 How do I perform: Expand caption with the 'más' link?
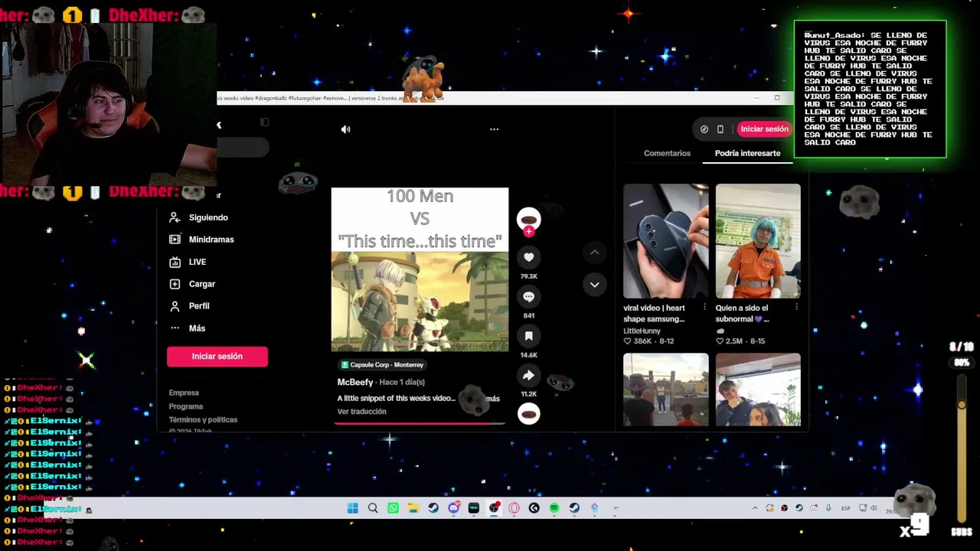tap(492, 399)
